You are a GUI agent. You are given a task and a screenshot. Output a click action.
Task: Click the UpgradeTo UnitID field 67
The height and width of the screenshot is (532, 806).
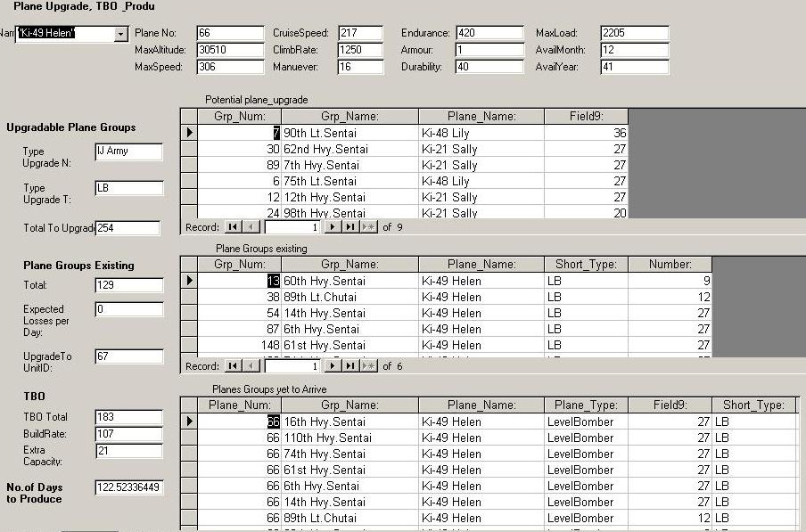tap(129, 356)
